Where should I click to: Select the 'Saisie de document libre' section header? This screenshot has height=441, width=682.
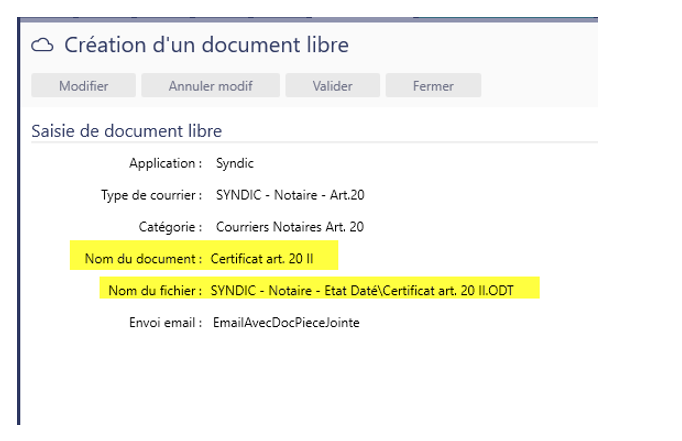[127, 131]
